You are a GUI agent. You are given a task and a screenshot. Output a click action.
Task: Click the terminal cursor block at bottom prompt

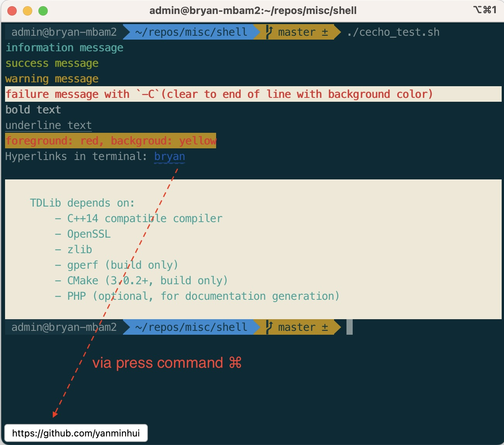point(350,327)
